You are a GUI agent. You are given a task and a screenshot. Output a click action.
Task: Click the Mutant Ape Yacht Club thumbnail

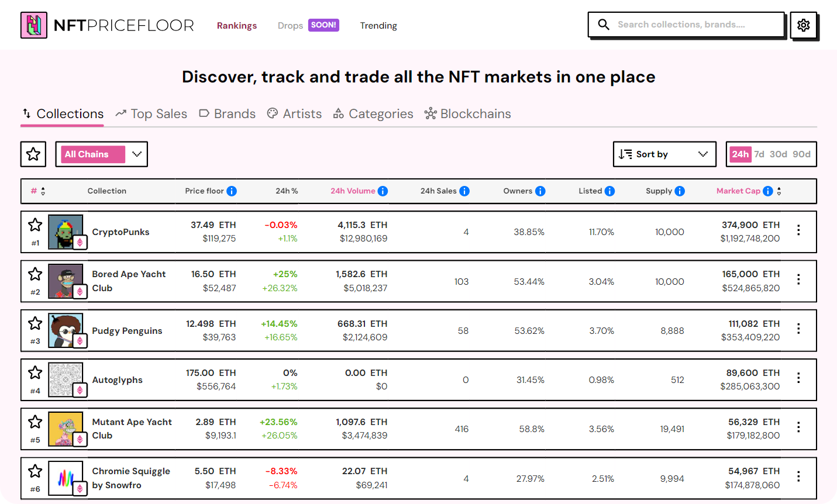point(66,429)
